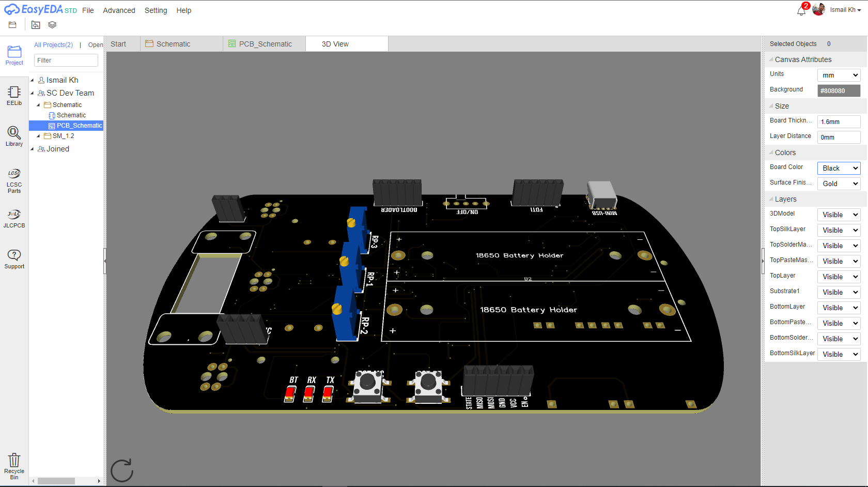Change BottomLayer visibility setting
This screenshot has width=868, height=487.
pos(839,307)
